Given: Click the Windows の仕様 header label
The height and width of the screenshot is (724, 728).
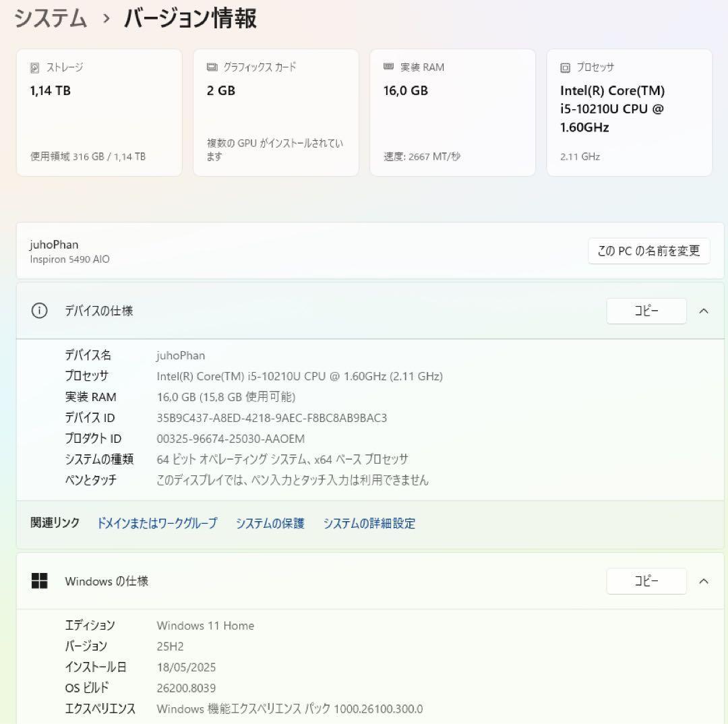Looking at the screenshot, I should coord(107,581).
